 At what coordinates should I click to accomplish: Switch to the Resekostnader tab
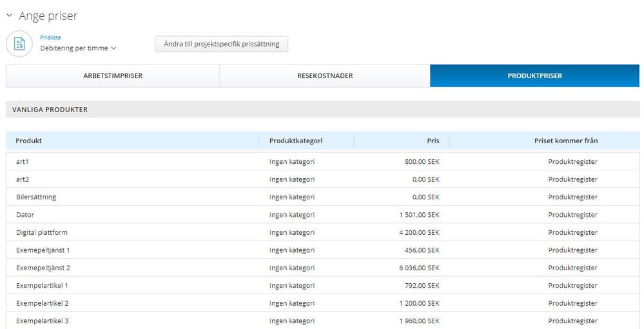(325, 75)
